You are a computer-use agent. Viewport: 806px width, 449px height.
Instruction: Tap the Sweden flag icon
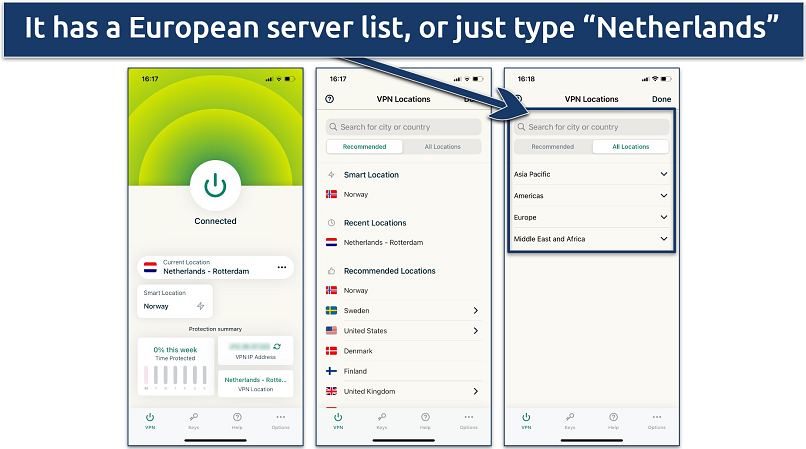tap(332, 310)
